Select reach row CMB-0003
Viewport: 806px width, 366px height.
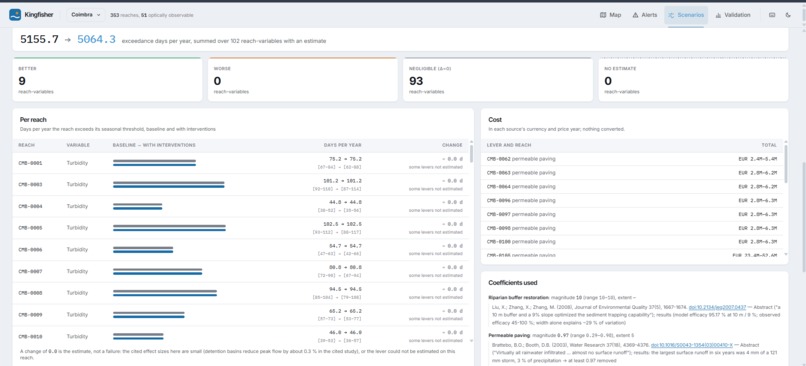tap(241, 185)
